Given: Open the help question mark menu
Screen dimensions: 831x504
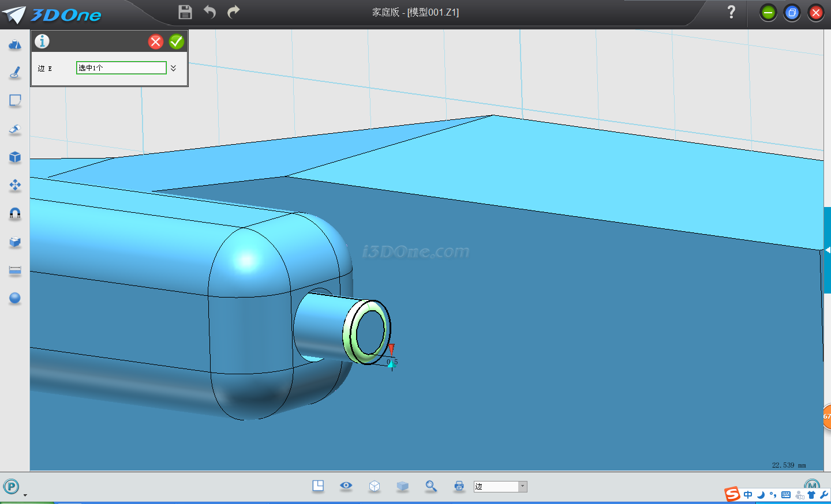Looking at the screenshot, I should point(731,12).
